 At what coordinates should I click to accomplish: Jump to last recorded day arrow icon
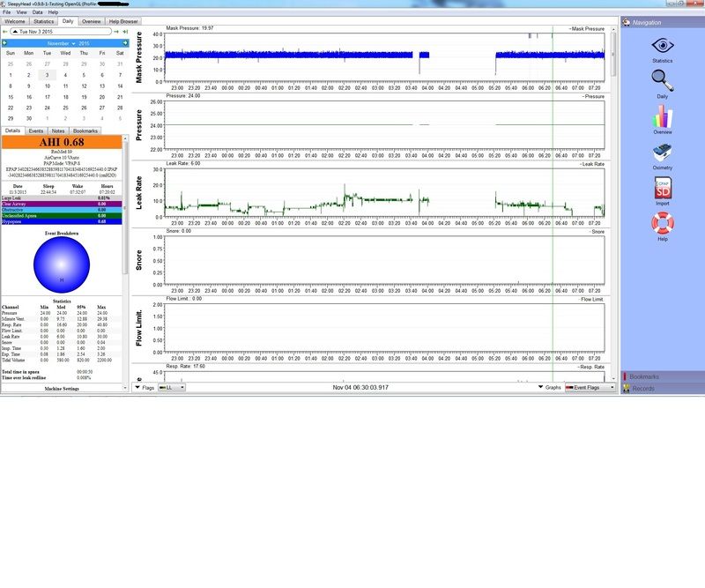tap(125, 32)
